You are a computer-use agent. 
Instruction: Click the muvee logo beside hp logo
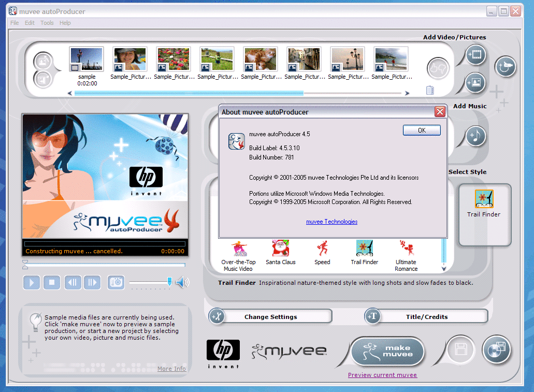coord(289,352)
